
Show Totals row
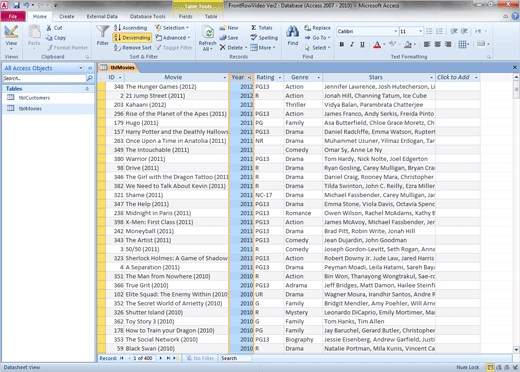point(261,28)
